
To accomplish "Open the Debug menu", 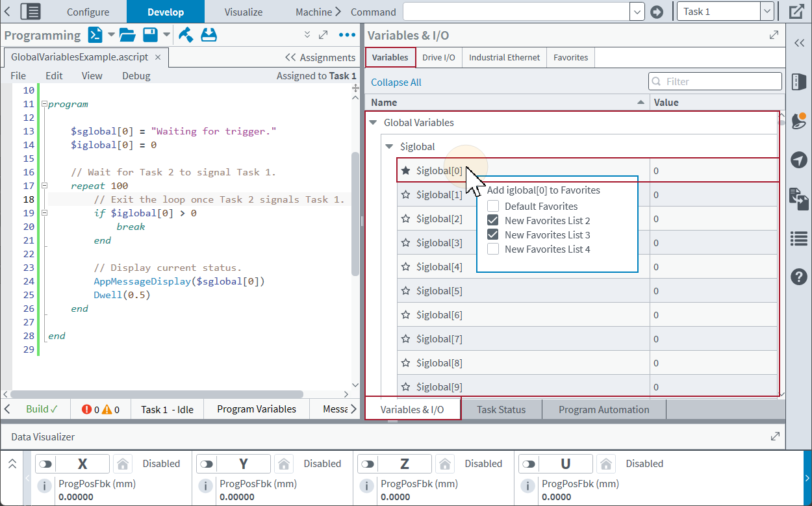I will point(136,76).
